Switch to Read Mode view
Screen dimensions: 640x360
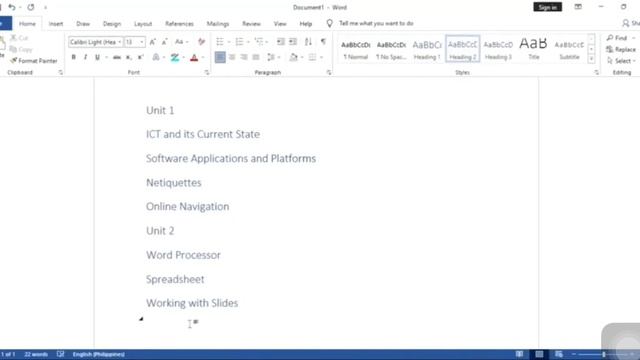click(x=519, y=354)
